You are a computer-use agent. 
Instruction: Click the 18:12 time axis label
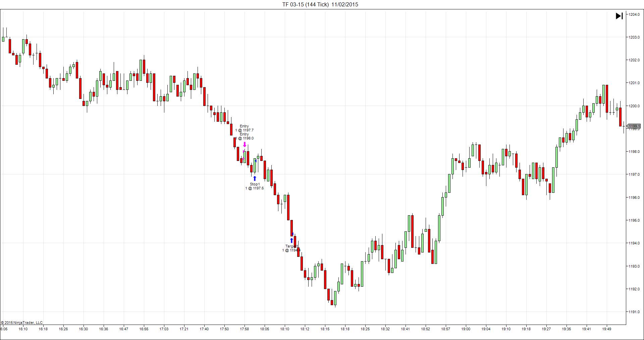pos(305,329)
